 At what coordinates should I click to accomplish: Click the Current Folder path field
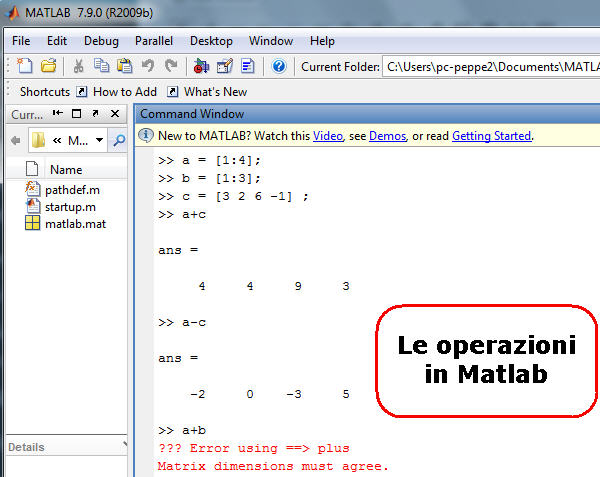pos(491,67)
